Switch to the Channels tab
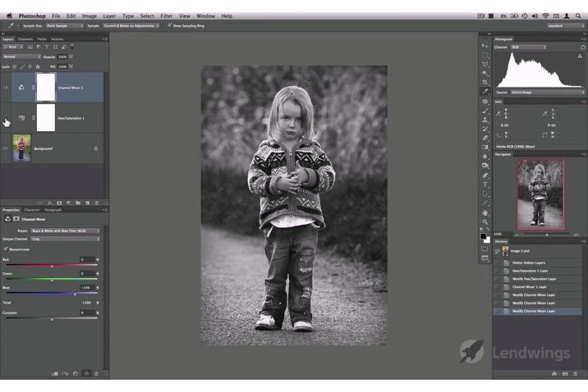Screen dimensions: 588x392 pos(25,39)
